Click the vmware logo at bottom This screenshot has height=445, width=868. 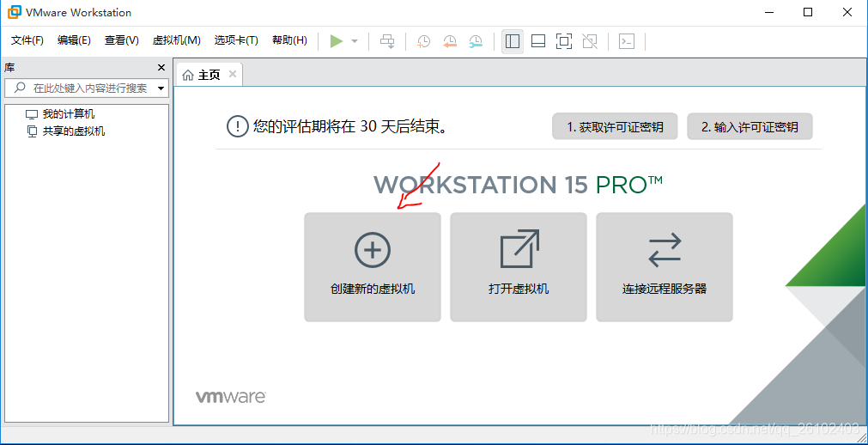(231, 397)
